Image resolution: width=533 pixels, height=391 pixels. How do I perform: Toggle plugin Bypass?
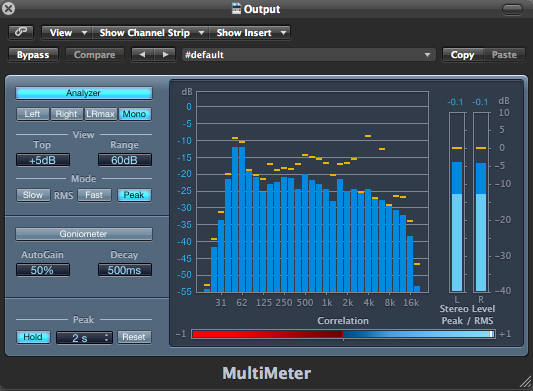click(x=33, y=55)
